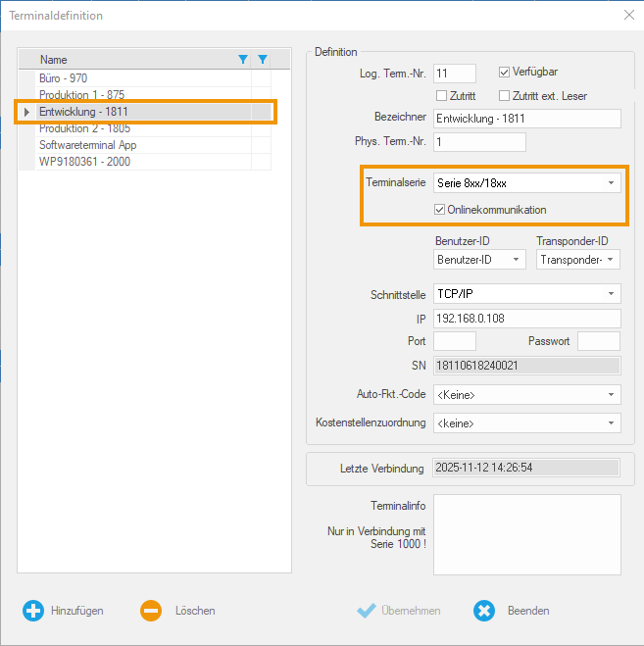Click the IP address input field
The image size is (644, 646).
tap(526, 319)
